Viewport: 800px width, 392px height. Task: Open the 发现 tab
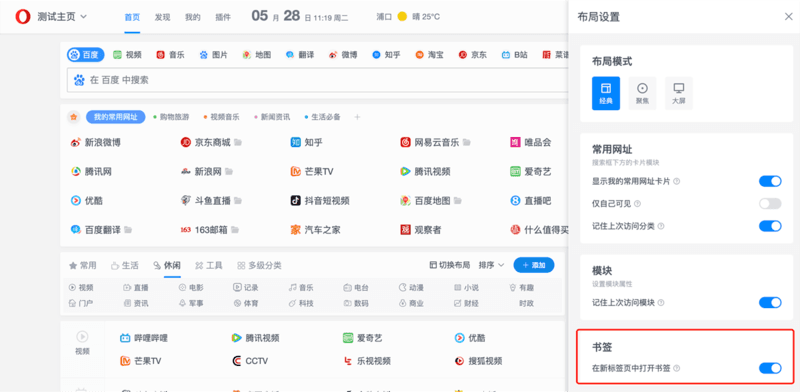pos(162,17)
